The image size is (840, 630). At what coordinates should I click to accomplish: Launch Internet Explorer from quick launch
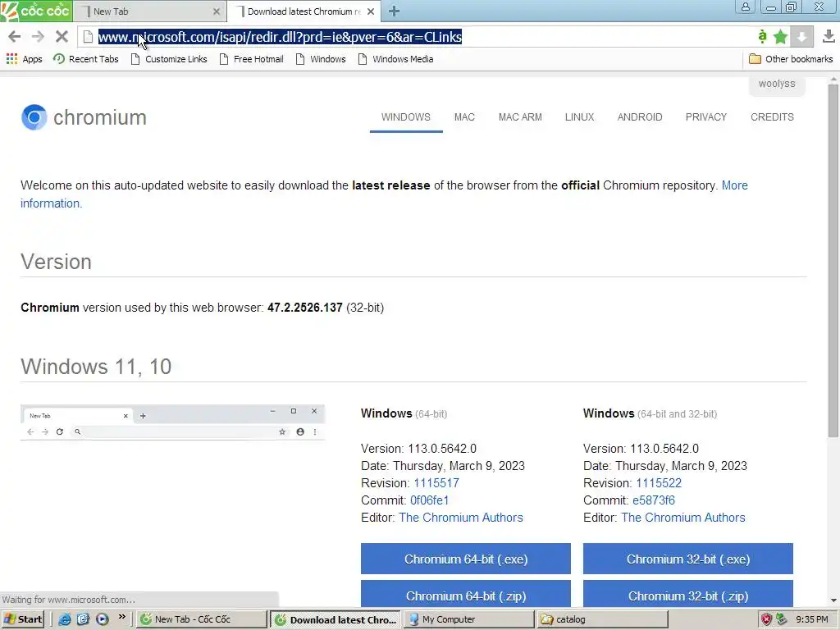[64, 619]
